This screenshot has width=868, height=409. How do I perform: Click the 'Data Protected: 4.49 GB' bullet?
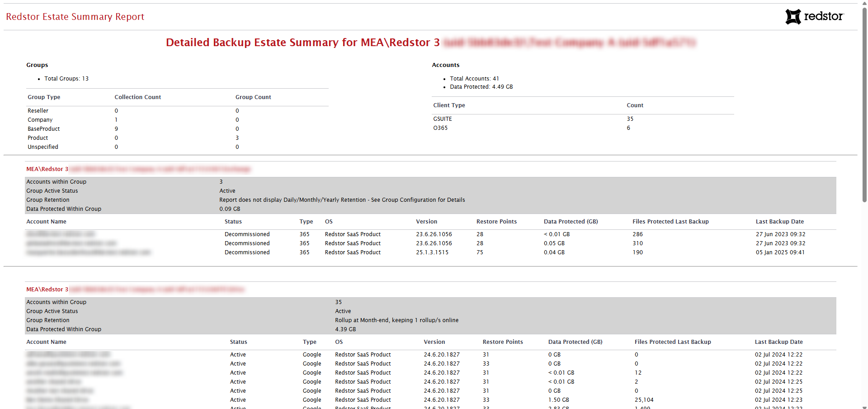pos(481,87)
